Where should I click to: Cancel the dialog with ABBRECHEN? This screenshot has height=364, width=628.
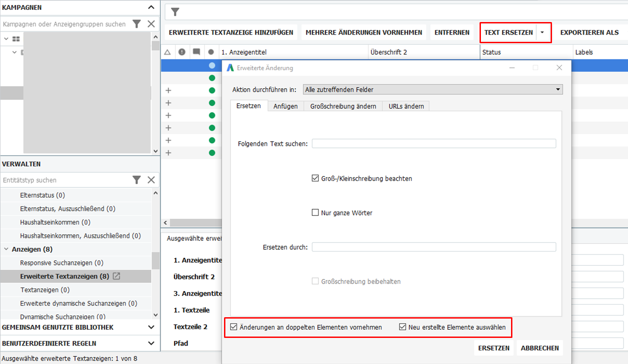pyautogui.click(x=539, y=347)
